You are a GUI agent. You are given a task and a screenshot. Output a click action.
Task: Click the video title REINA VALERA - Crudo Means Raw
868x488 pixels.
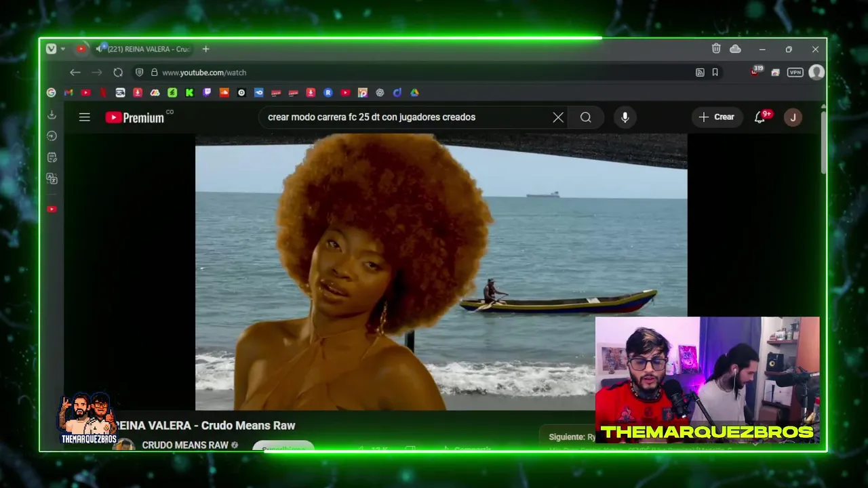point(205,426)
